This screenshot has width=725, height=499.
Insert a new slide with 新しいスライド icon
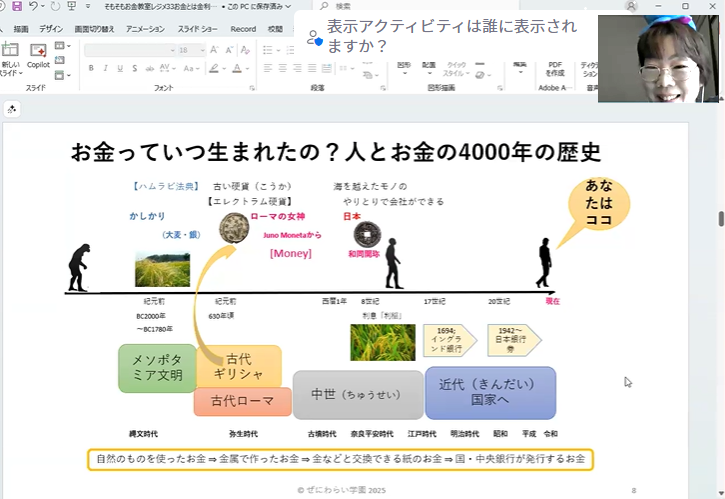click(x=10, y=52)
